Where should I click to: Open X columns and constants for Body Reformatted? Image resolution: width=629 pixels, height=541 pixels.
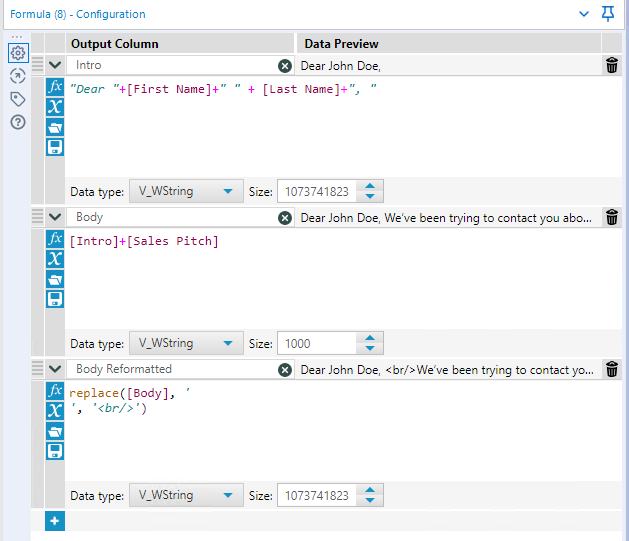55,411
